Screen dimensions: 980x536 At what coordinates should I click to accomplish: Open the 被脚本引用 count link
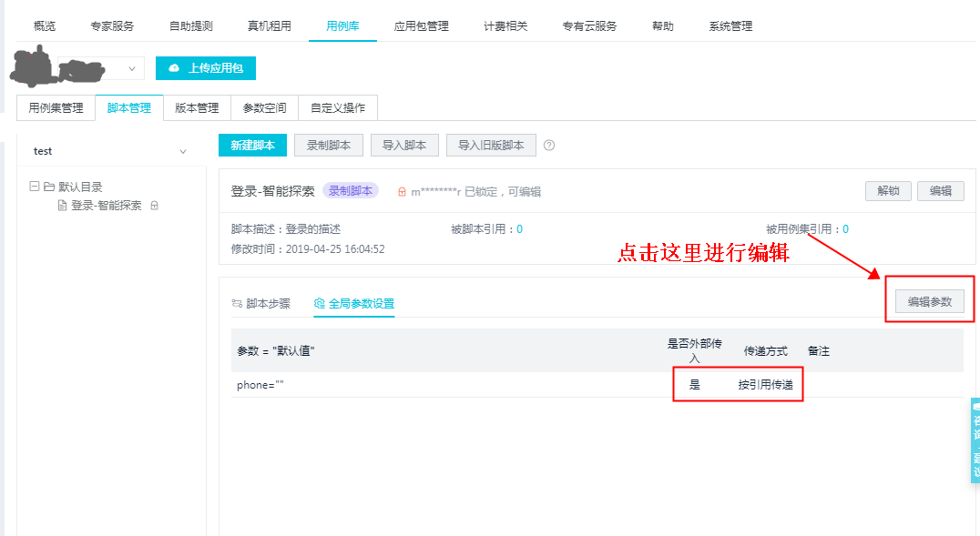point(519,228)
